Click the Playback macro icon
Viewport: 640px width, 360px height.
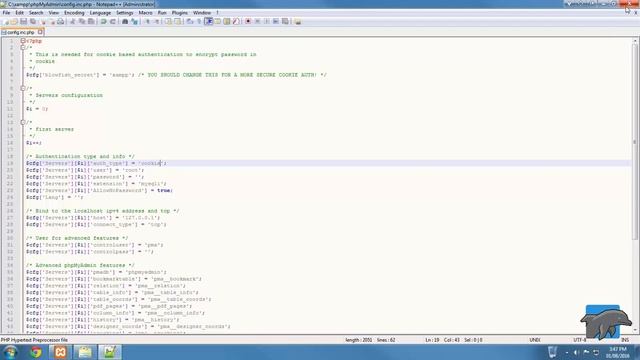(x=267, y=21)
